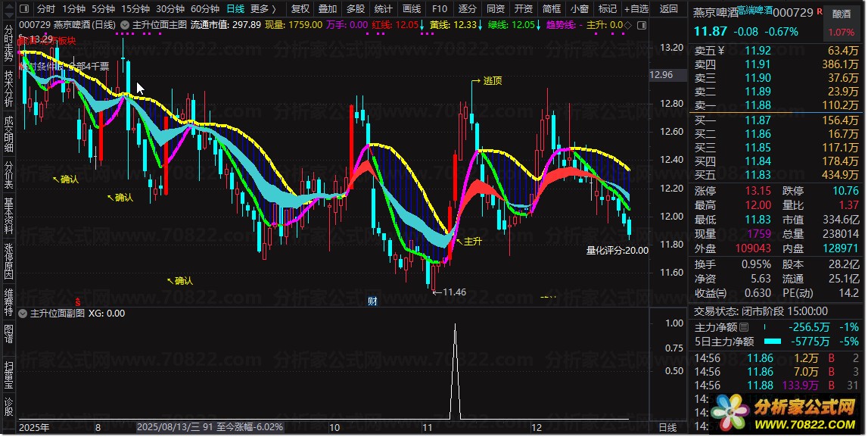Open 技术分析 in left sidebar
The height and width of the screenshot is (437, 868).
pyautogui.click(x=9, y=89)
